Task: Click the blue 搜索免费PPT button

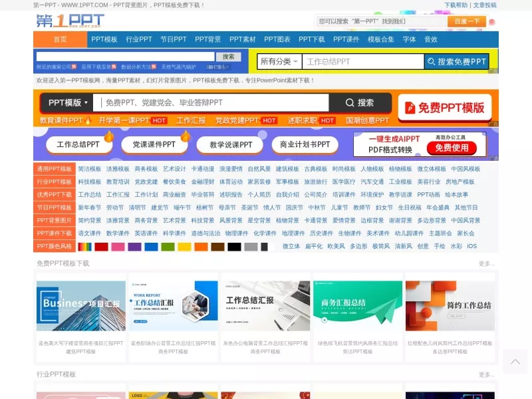Action: click(457, 62)
